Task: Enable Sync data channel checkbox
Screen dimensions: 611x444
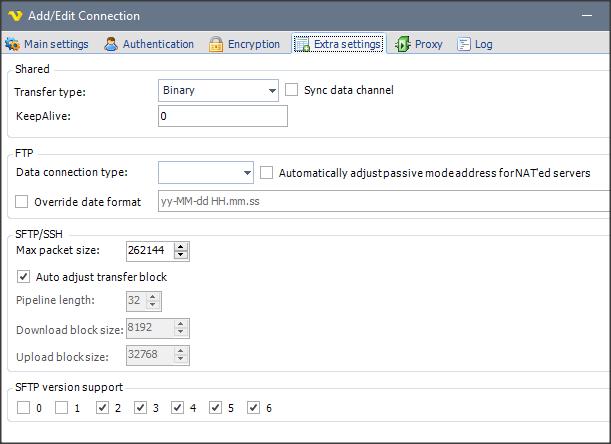Action: click(x=292, y=90)
